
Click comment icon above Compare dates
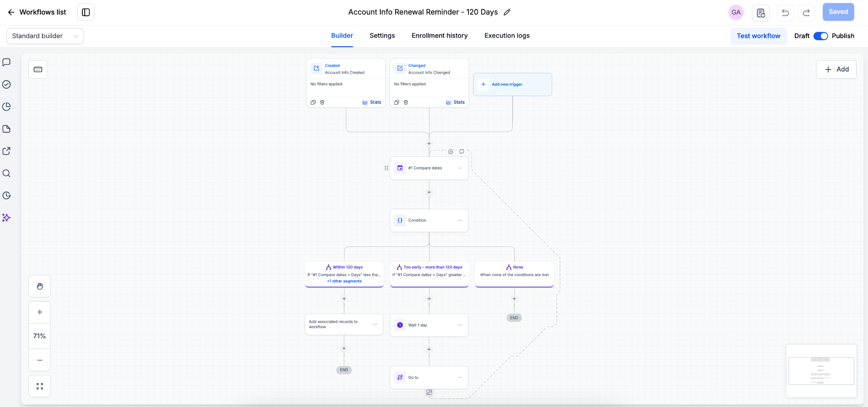462,152
